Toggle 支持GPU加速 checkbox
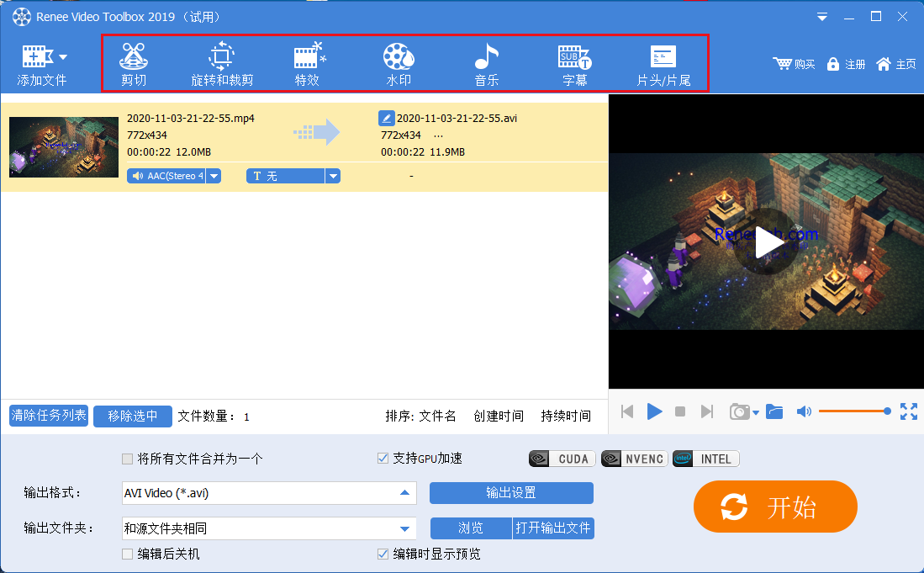This screenshot has width=924, height=573. click(383, 458)
